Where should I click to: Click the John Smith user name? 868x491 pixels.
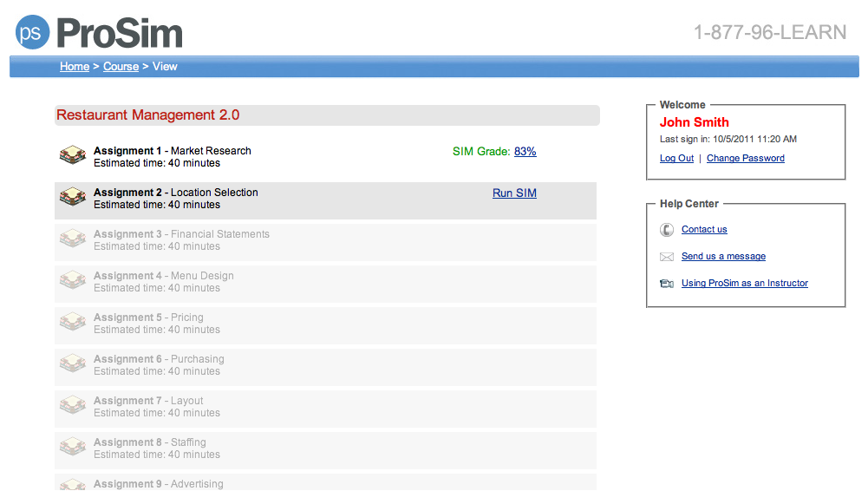tap(695, 122)
